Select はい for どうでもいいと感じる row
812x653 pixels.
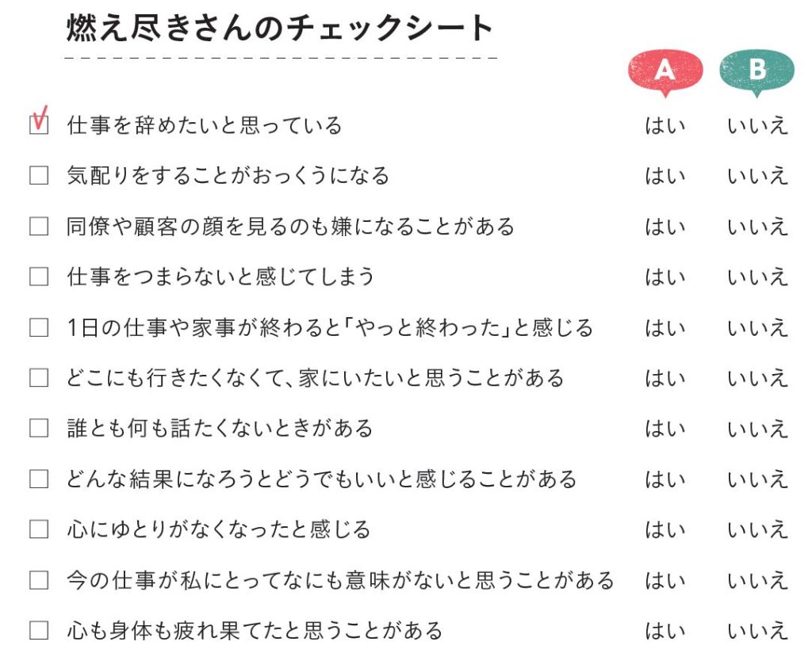click(x=665, y=479)
